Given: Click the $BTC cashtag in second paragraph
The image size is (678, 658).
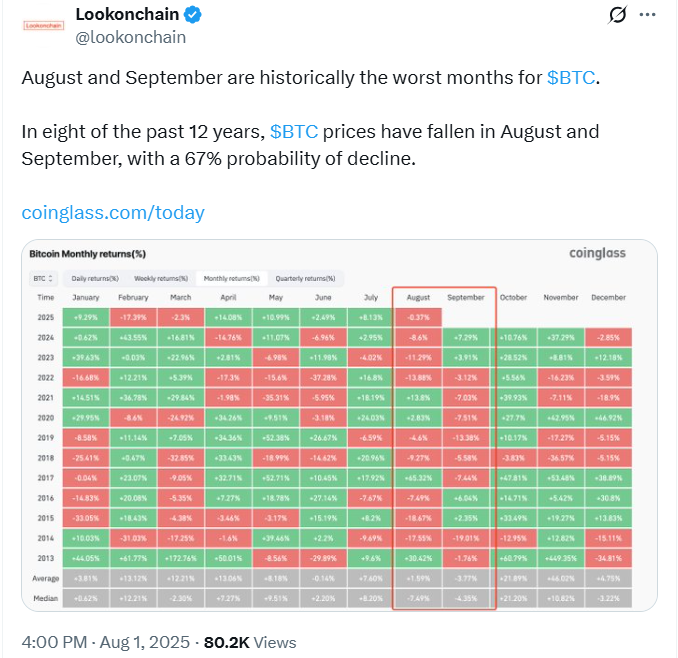Looking at the screenshot, I should pos(294,132).
